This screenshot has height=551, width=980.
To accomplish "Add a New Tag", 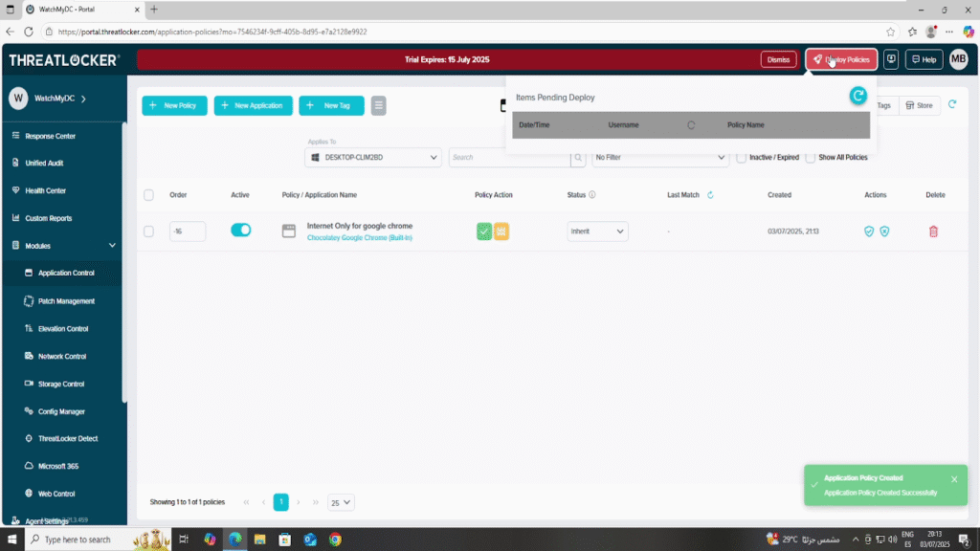I will pos(331,105).
